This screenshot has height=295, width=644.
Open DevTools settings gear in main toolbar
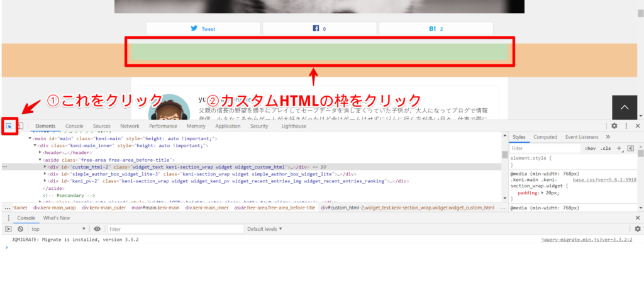[x=614, y=126]
